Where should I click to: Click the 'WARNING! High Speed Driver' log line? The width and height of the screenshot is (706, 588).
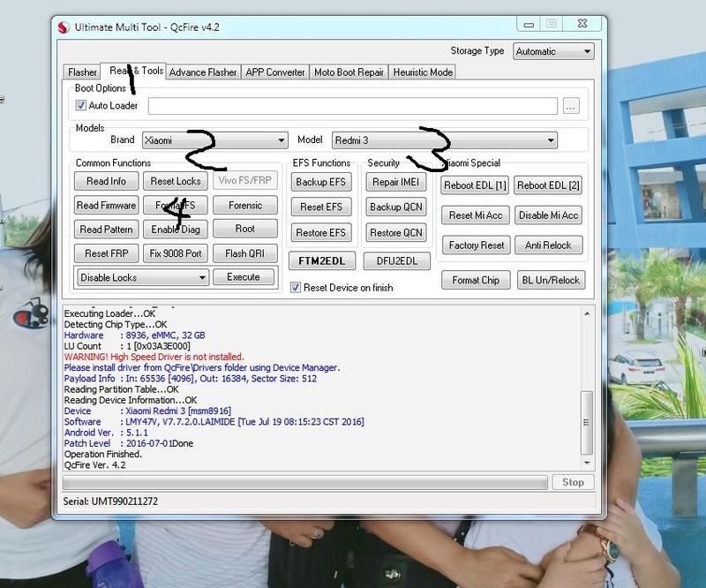point(154,357)
